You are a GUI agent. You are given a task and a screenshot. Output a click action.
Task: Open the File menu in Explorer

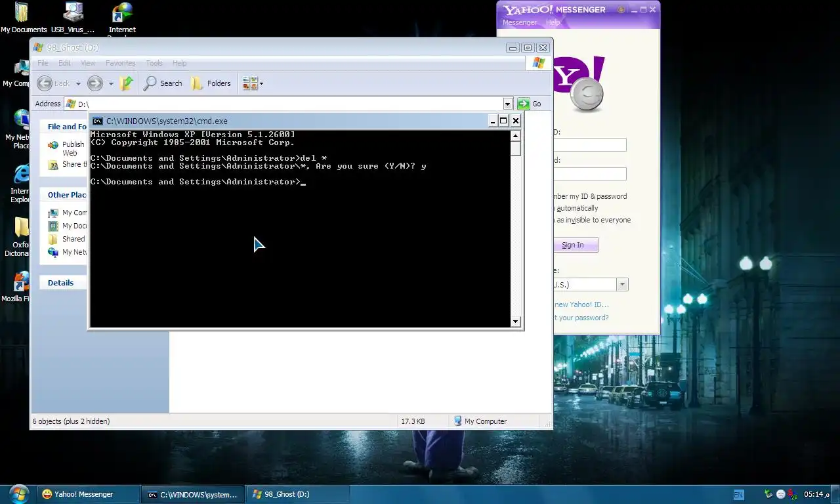click(43, 63)
